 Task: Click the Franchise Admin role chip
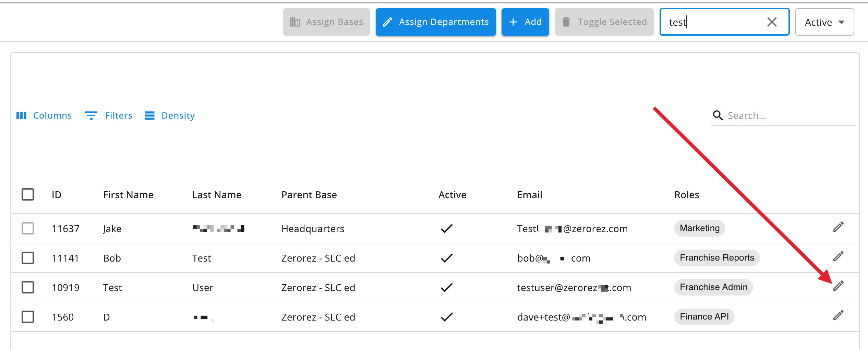(x=713, y=287)
